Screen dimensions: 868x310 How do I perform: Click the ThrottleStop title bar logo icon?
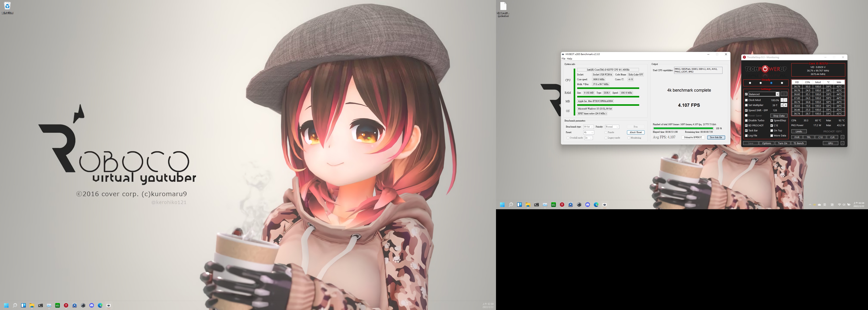coord(744,57)
